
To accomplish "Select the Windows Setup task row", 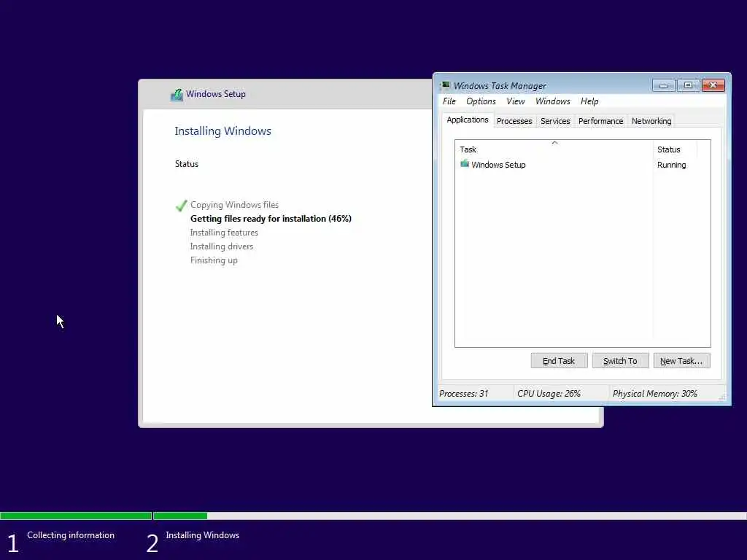I will coord(582,165).
